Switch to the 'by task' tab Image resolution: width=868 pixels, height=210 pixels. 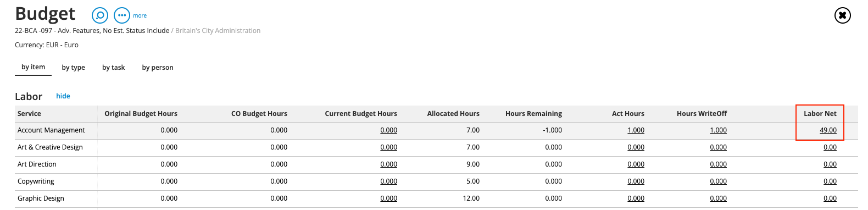tap(113, 68)
